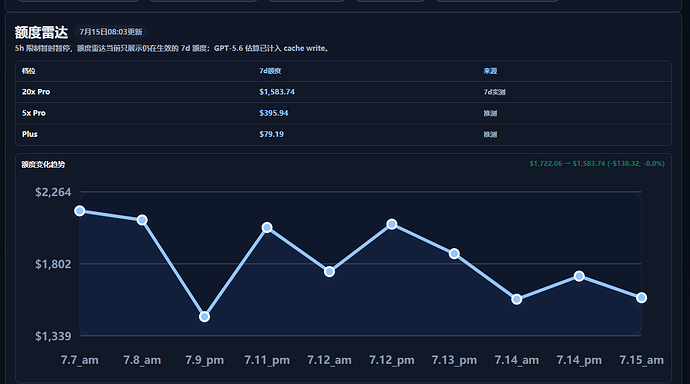Click the Plus tier row
The height and width of the screenshot is (384, 690).
343,134
